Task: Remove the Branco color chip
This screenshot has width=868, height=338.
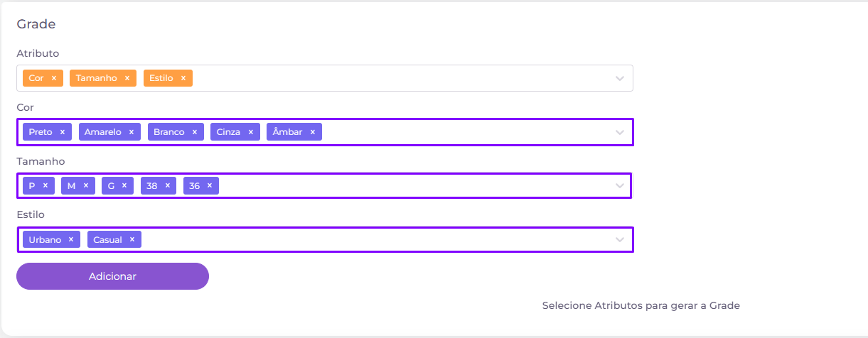Action: (x=195, y=132)
